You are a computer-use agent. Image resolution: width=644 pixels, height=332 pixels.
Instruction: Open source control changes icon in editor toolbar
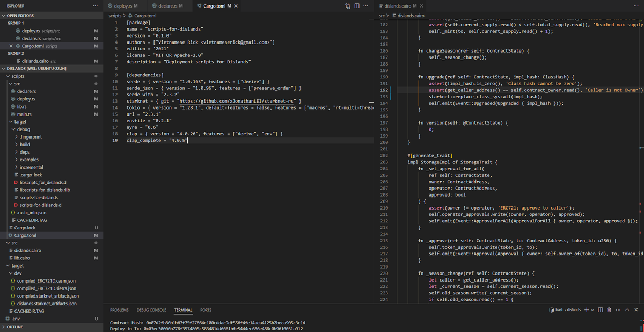(x=348, y=5)
